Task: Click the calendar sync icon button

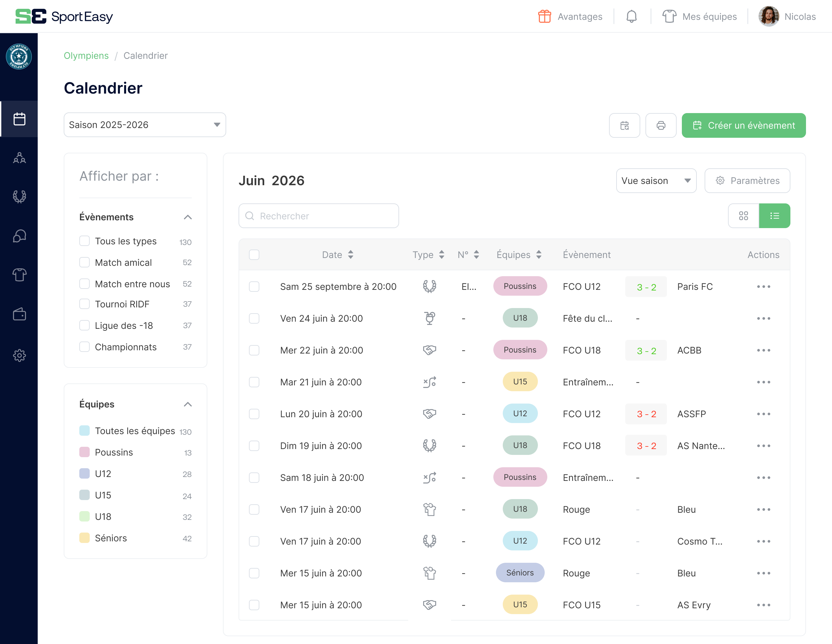Action: pos(624,125)
